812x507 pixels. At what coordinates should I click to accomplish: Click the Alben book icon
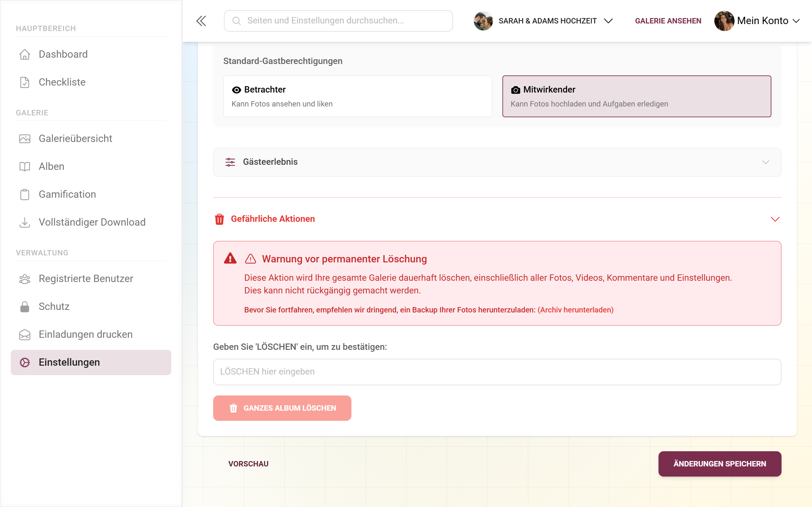tap(24, 166)
